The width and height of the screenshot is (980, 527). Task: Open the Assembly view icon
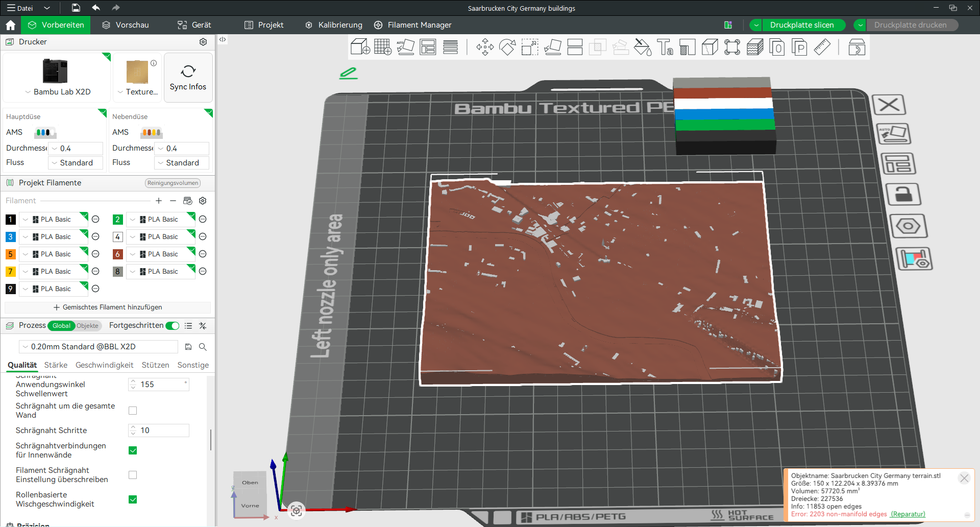pos(857,47)
